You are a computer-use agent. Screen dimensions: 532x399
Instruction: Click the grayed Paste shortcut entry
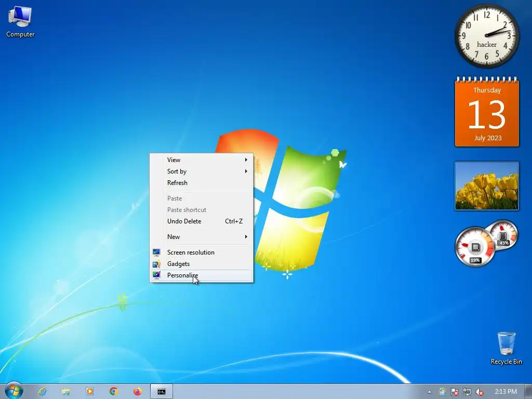202,210
